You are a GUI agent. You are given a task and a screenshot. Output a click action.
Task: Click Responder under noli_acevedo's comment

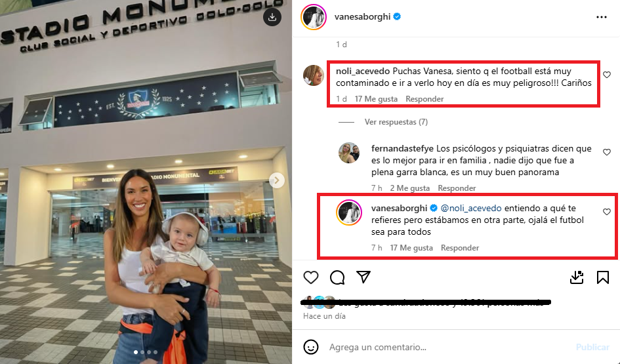(424, 99)
